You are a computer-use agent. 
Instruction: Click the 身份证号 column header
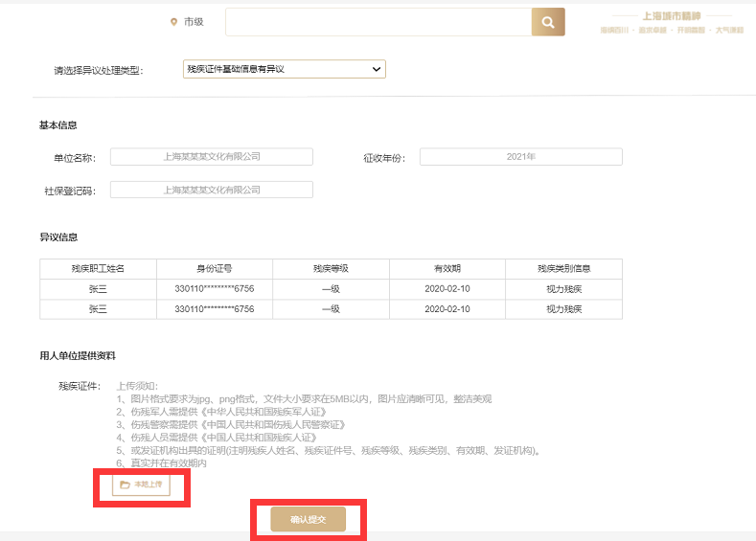tap(214, 269)
